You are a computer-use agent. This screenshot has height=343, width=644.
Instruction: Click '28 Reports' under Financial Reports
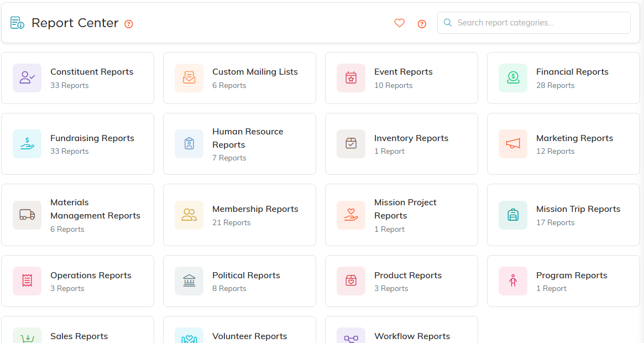point(556,86)
